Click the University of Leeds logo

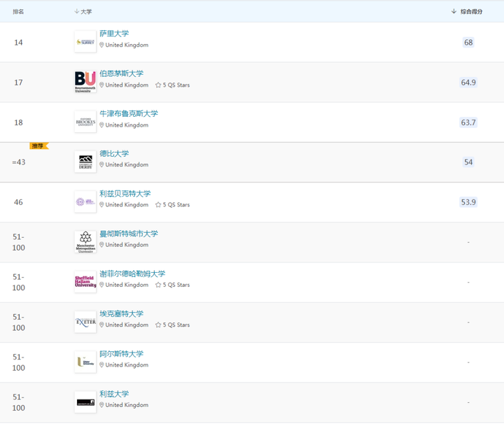click(85, 402)
